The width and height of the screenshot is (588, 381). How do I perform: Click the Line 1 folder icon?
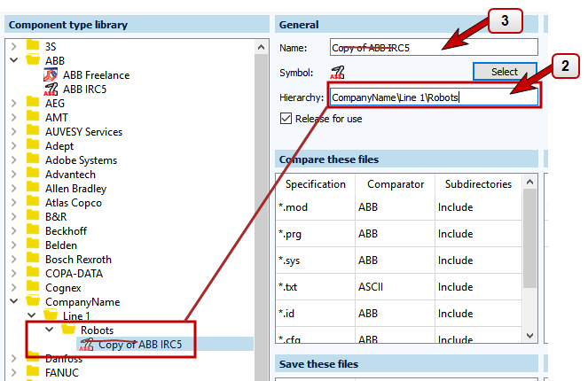(51, 315)
